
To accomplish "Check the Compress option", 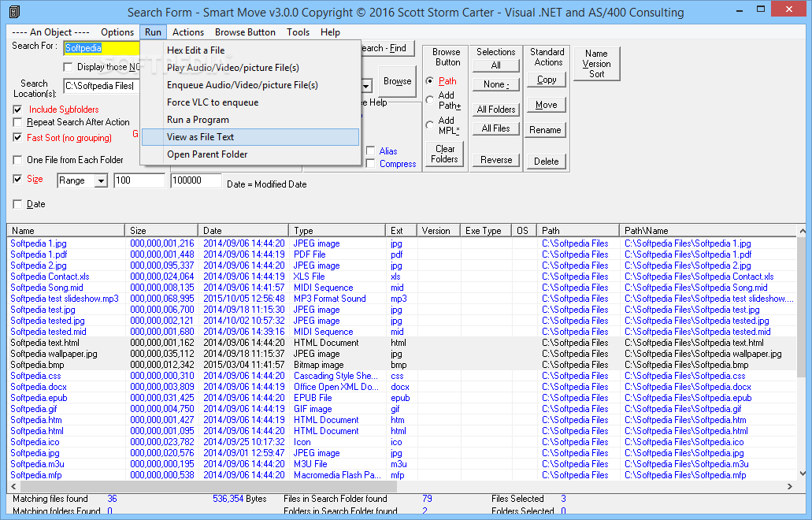I will (370, 164).
